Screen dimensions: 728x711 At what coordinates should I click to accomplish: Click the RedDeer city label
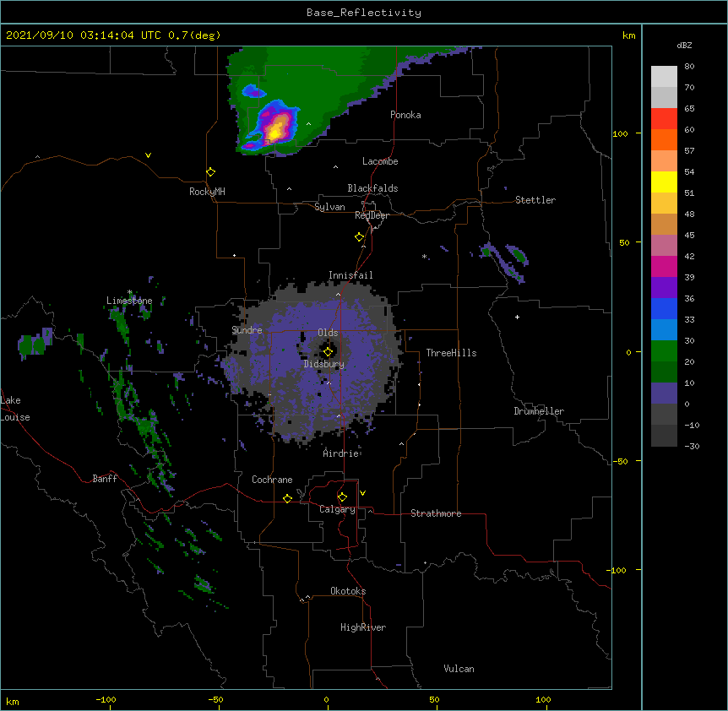point(372,215)
